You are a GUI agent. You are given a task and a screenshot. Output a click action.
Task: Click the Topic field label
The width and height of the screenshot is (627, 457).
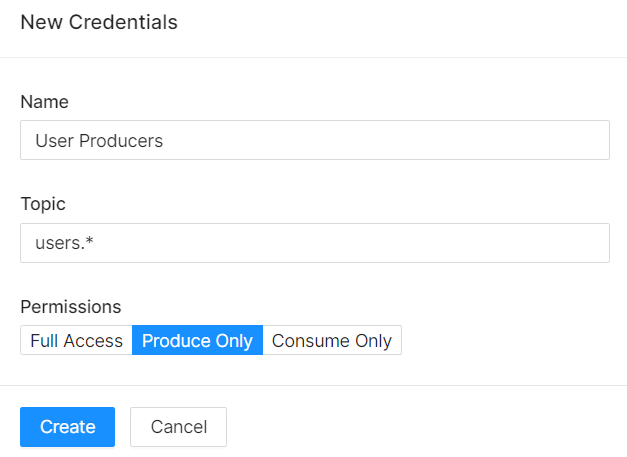tap(43, 204)
